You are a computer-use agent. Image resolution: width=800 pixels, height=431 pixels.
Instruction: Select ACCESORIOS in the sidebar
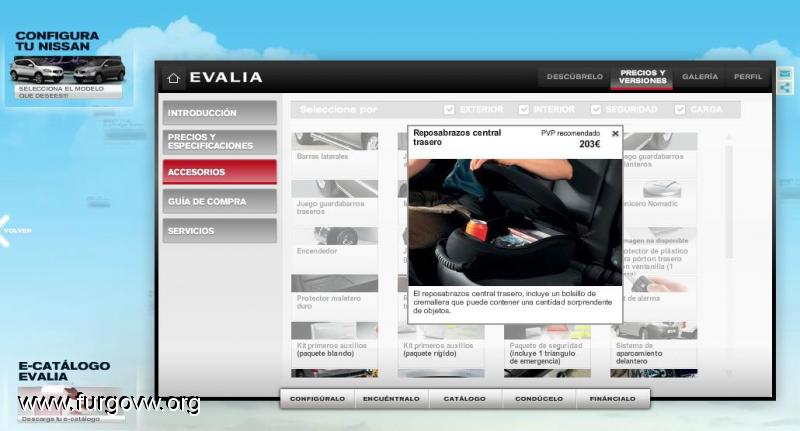point(220,172)
